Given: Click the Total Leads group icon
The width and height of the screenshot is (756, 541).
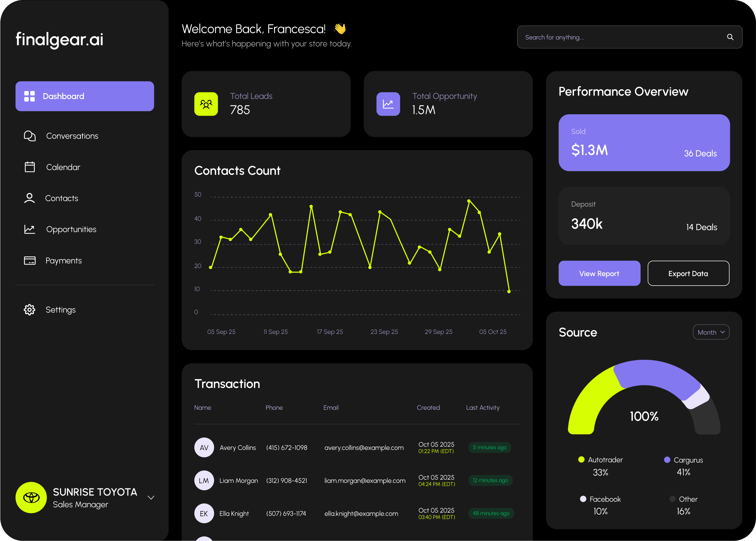Looking at the screenshot, I should point(206,104).
